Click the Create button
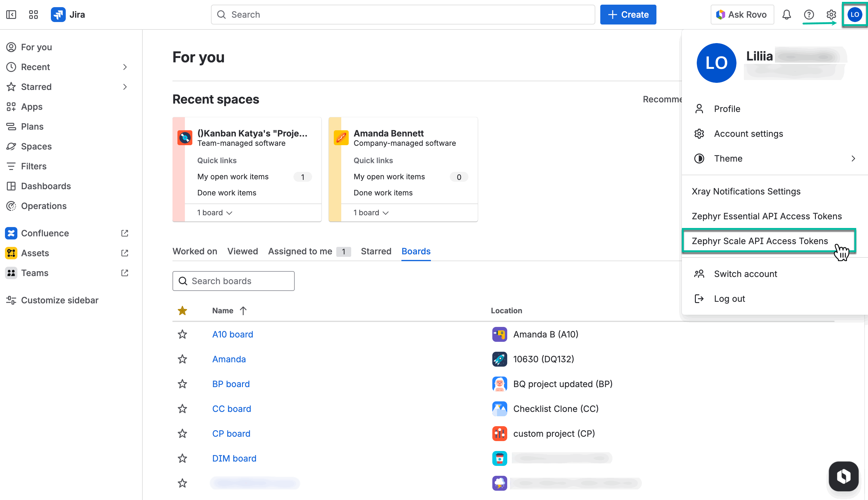The height and width of the screenshot is (500, 868). (x=628, y=14)
